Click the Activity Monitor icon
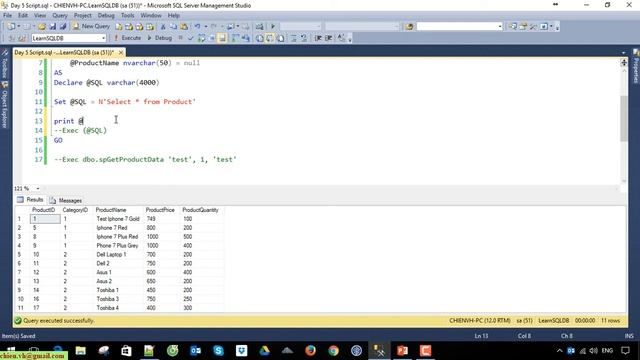The image size is (640, 360). pyautogui.click(x=259, y=27)
